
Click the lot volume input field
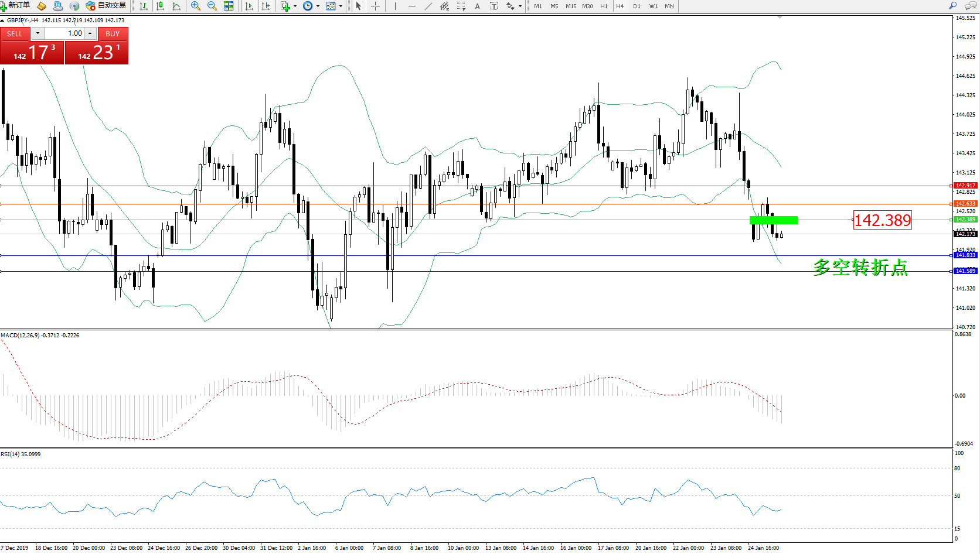(x=64, y=33)
